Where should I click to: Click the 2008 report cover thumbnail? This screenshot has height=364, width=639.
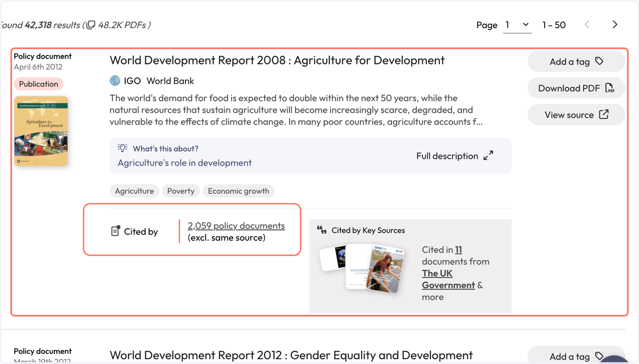41,131
